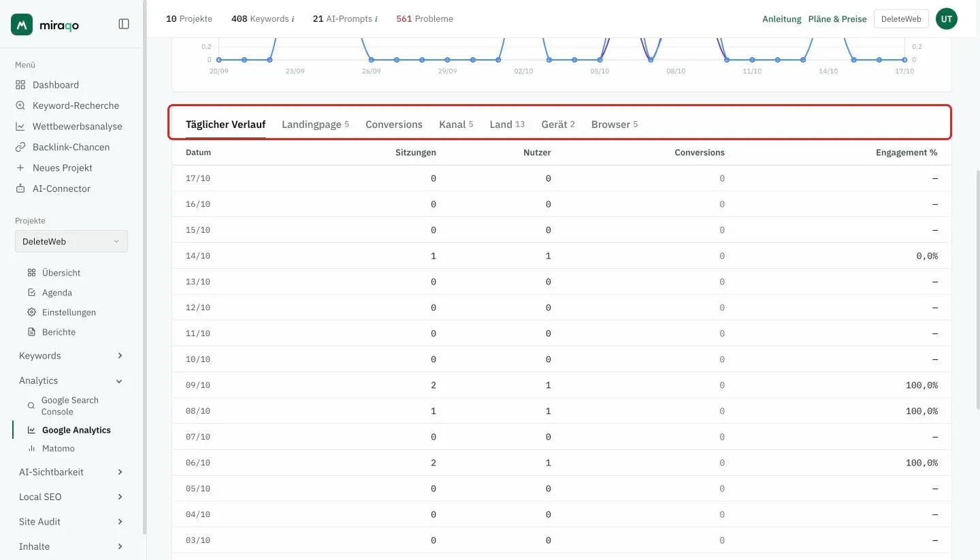The image size is (980, 560).
Task: Click the Google Search Console search icon
Action: (31, 406)
